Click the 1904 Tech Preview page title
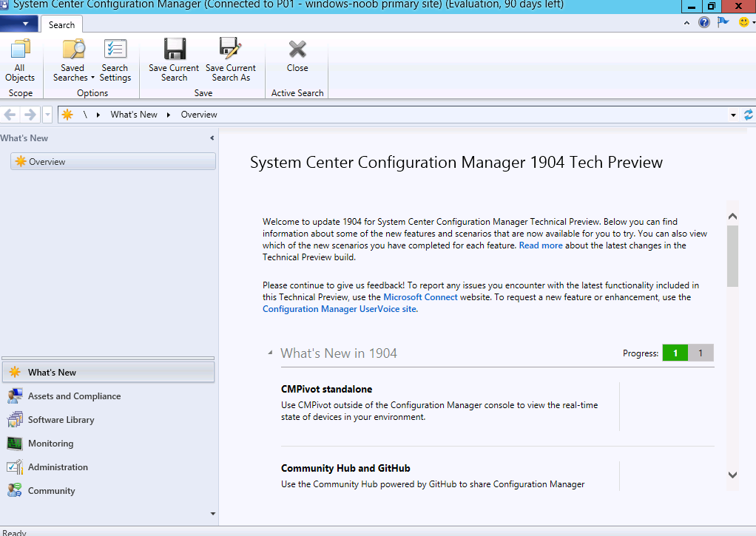Viewport: 756px width, 536px height. [456, 163]
